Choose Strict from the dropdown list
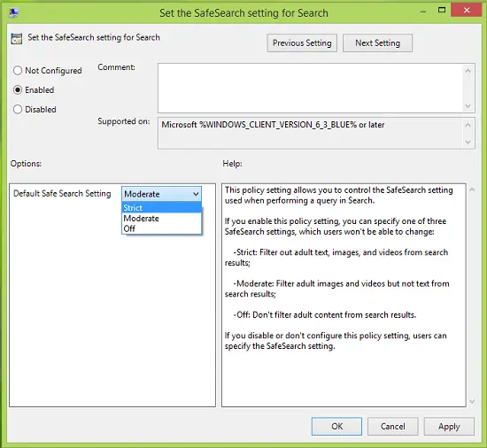This screenshot has height=448, width=487. (x=161, y=207)
